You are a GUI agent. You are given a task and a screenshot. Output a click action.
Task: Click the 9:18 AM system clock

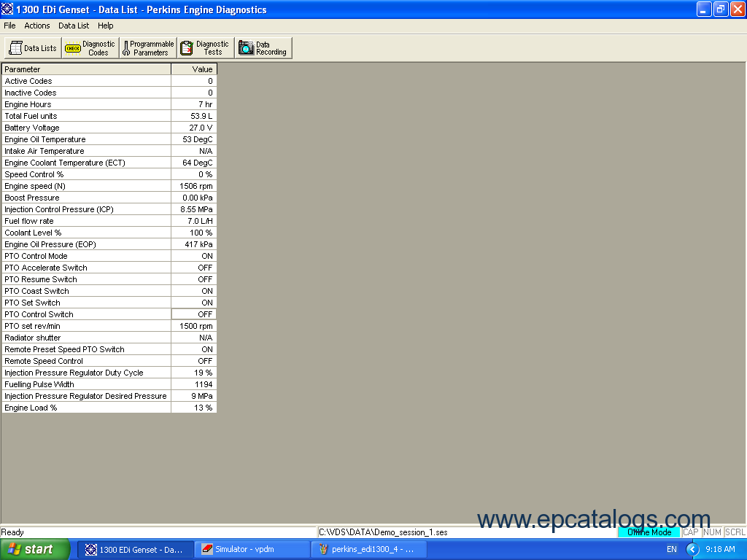[720, 550]
